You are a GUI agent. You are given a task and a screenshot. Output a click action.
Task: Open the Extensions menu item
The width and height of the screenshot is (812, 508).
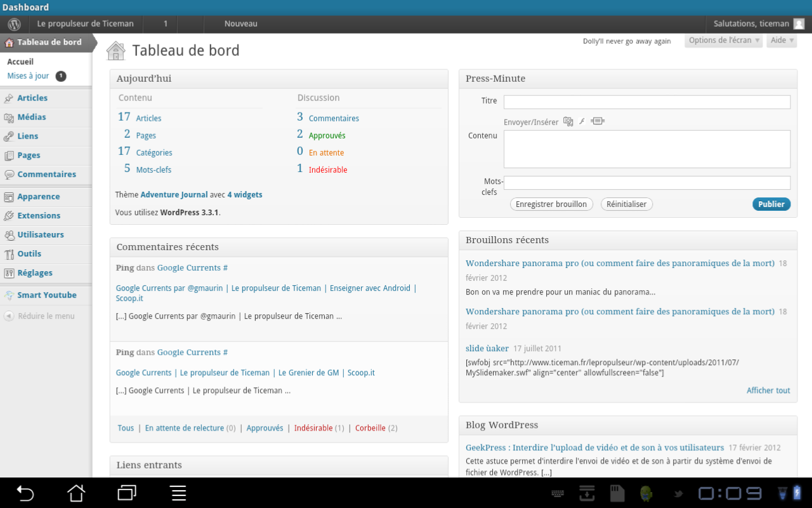click(39, 216)
